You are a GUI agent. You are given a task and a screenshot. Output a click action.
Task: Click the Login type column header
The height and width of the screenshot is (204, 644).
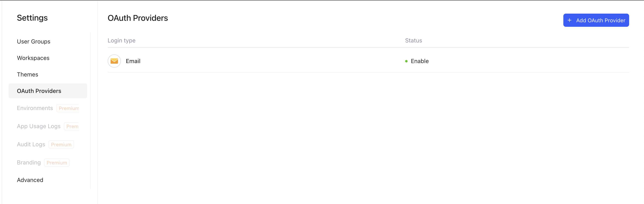(x=121, y=40)
